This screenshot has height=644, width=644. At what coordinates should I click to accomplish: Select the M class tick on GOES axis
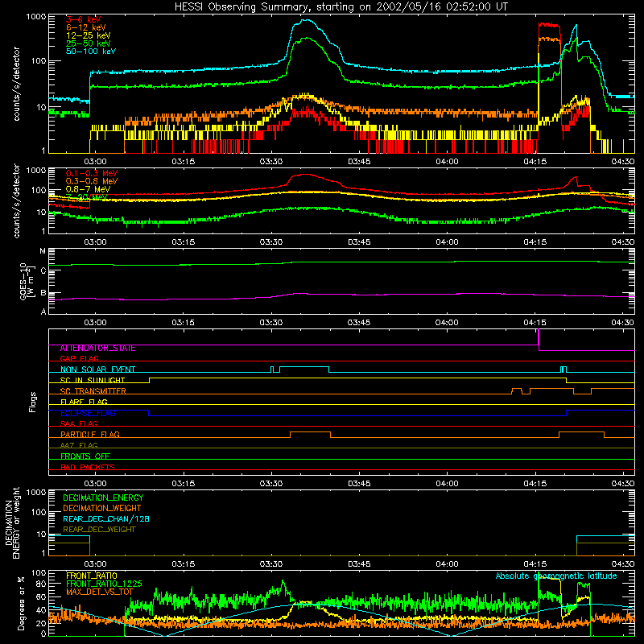coord(43,251)
